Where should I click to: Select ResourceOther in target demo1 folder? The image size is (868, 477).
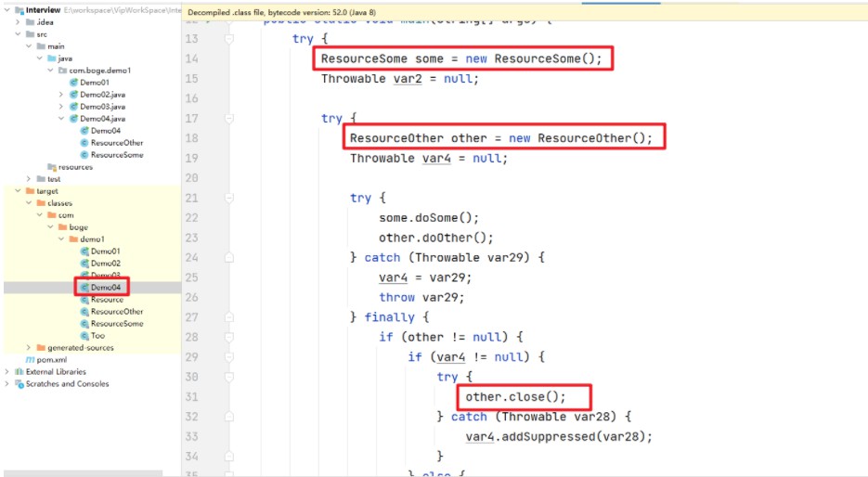(x=117, y=312)
